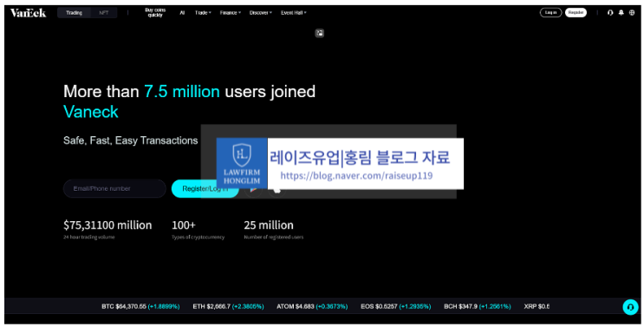Open Buy coins quickly
The height and width of the screenshot is (327, 644).
pos(155,13)
